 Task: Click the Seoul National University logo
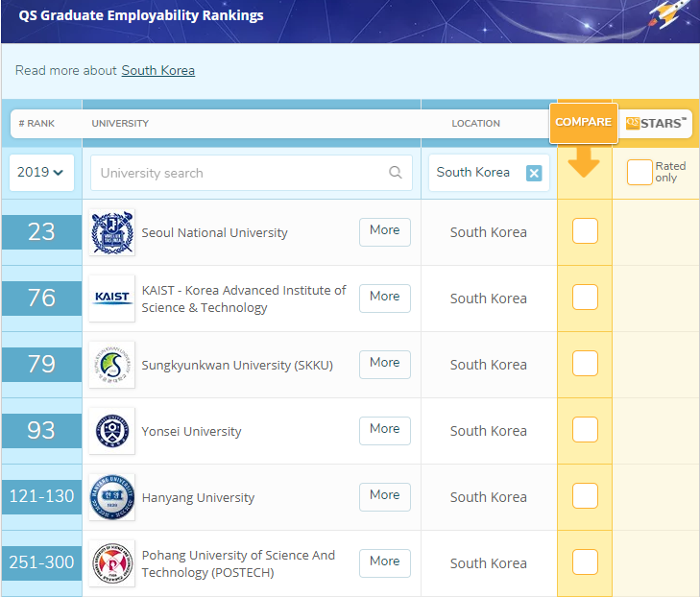[x=111, y=232]
